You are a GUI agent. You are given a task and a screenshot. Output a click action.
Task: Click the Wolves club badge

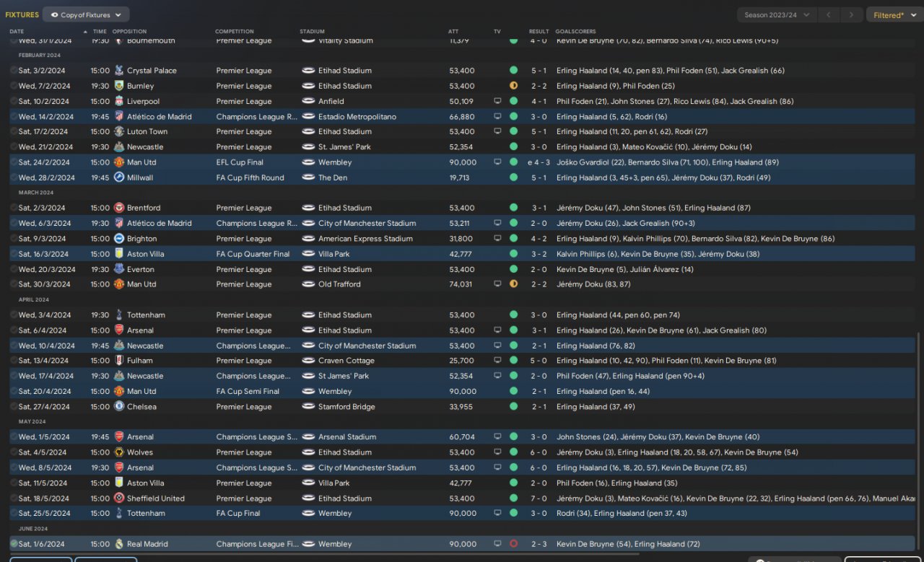point(119,452)
